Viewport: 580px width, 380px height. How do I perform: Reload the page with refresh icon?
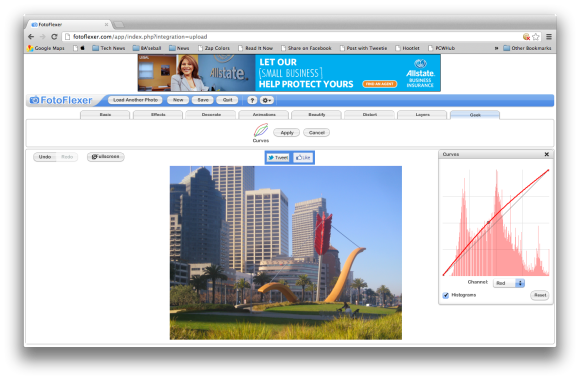coord(54,37)
